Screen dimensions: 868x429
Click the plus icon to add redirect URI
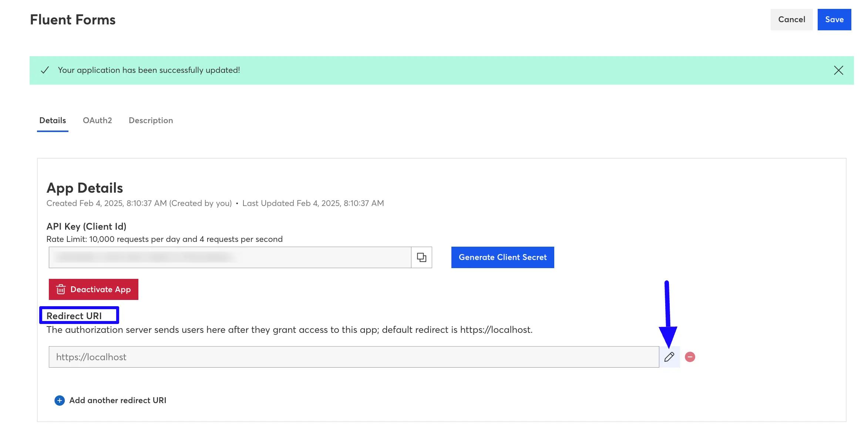(x=60, y=401)
